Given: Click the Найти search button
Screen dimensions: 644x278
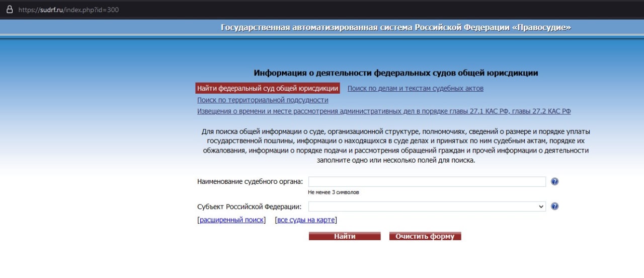Looking at the screenshot, I should click(x=345, y=236).
